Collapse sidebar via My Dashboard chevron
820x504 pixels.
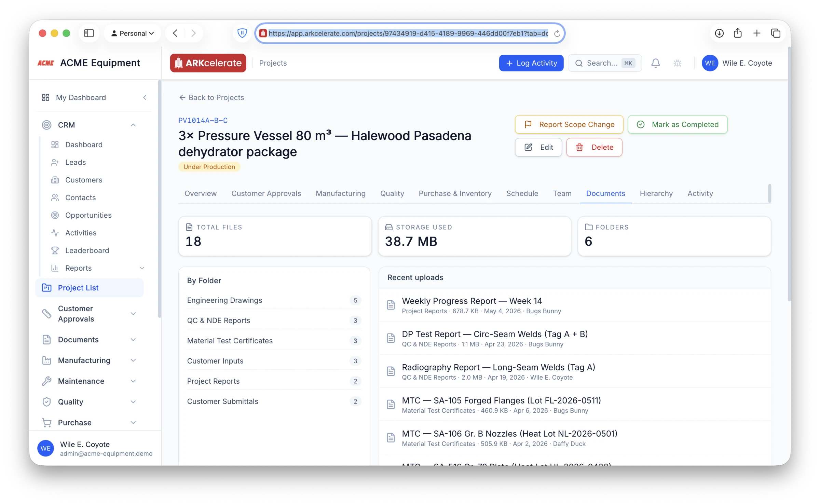145,98
